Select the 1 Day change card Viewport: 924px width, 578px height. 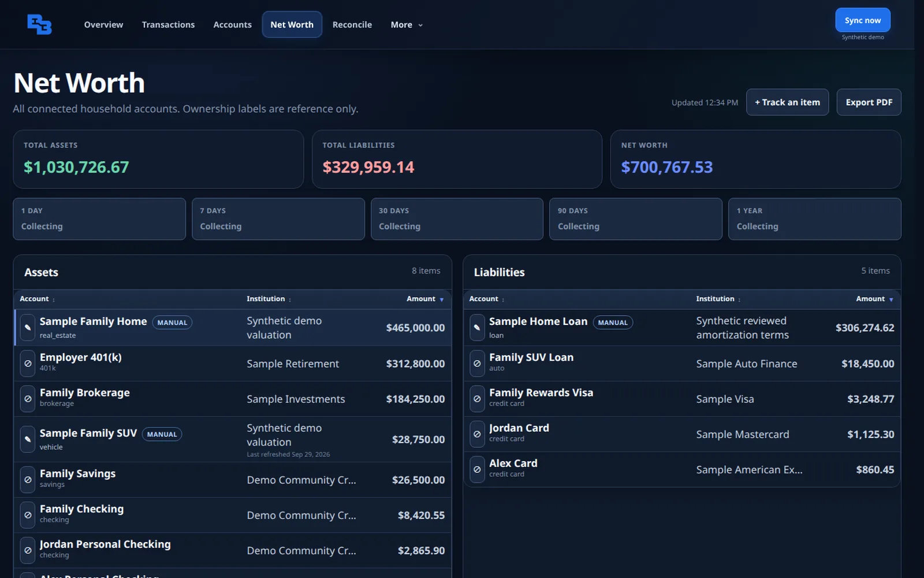click(99, 219)
